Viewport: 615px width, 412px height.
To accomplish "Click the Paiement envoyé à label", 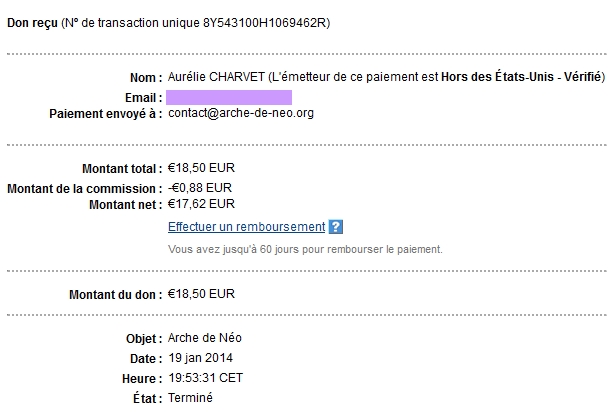I will click(x=106, y=114).
